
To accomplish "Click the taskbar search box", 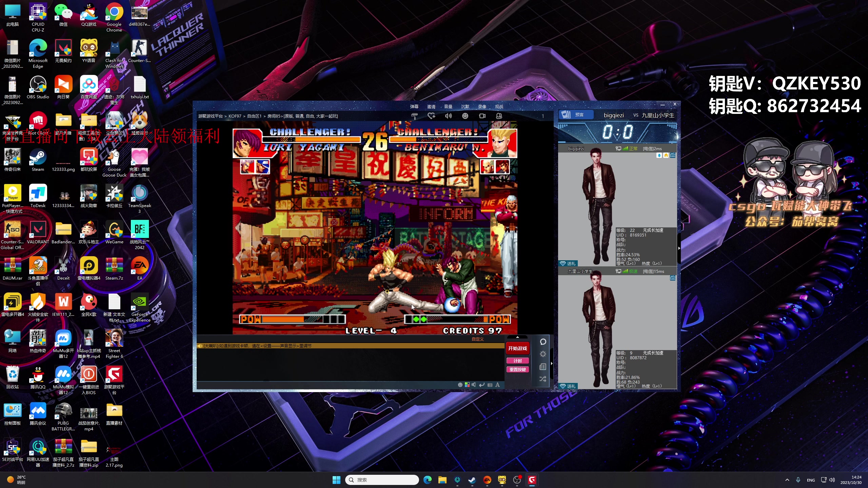I will pyautogui.click(x=382, y=480).
